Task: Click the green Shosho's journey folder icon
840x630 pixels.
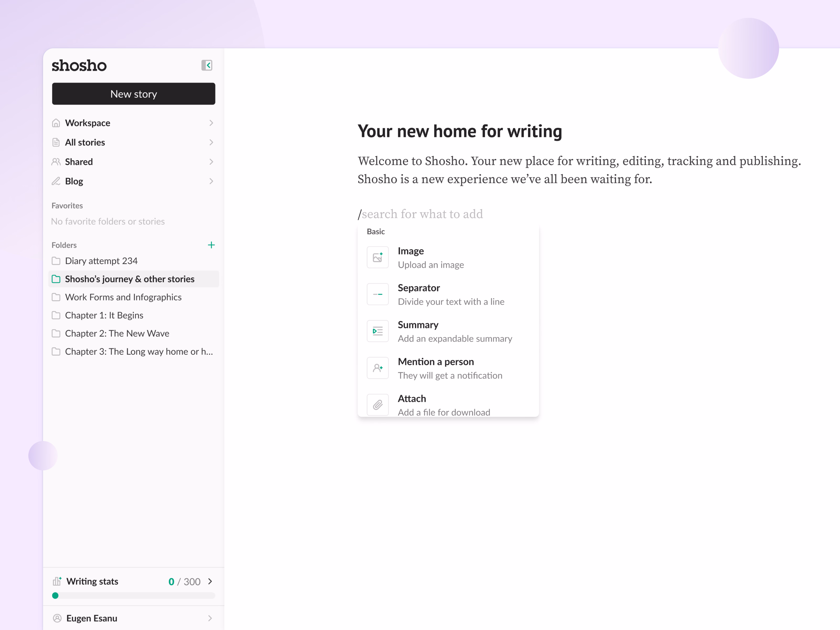Action: coord(56,279)
